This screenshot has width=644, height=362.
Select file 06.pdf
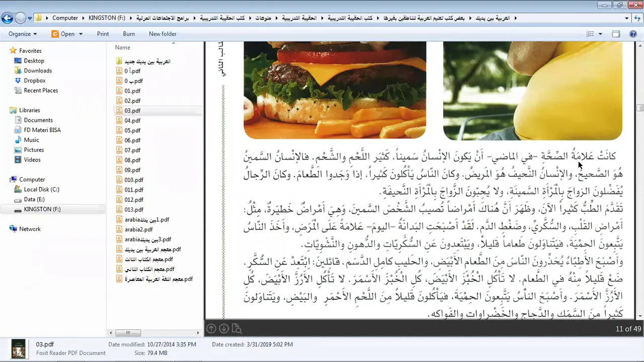click(x=132, y=140)
